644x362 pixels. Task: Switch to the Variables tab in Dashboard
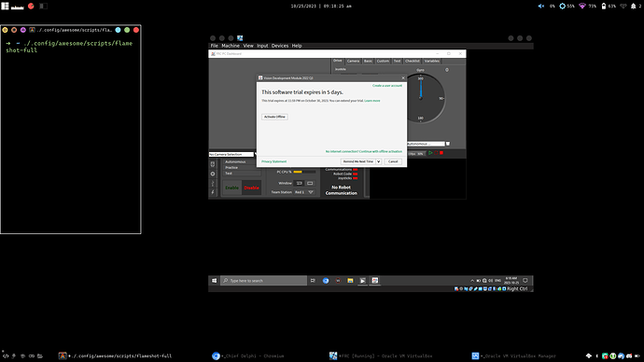coord(431,61)
